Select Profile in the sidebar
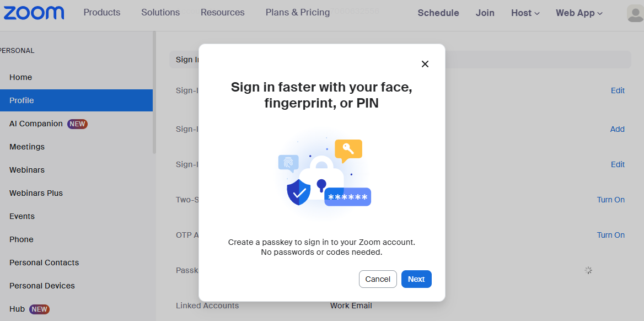The image size is (644, 321). [x=22, y=100]
